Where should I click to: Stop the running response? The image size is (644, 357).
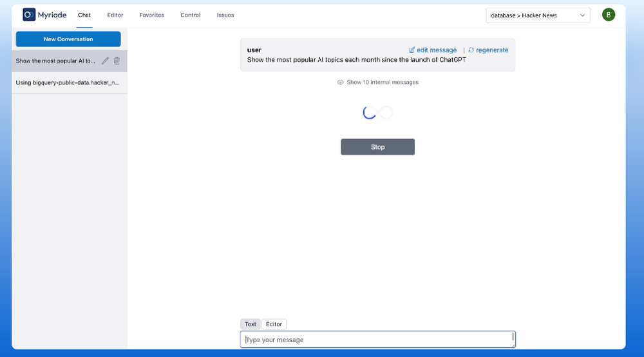pos(377,147)
